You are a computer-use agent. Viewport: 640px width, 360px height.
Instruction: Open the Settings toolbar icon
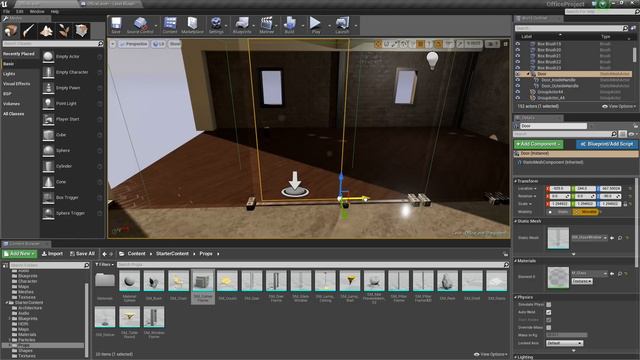[216, 24]
